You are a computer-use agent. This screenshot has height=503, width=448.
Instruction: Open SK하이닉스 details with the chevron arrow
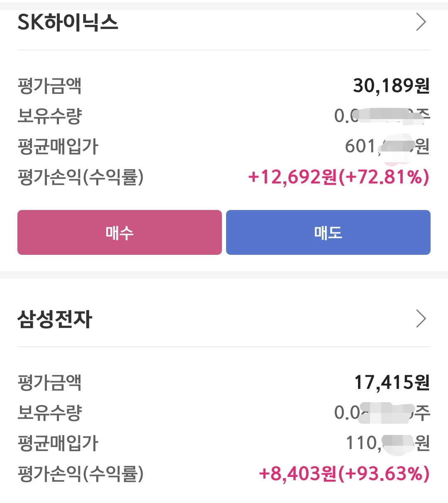click(421, 22)
